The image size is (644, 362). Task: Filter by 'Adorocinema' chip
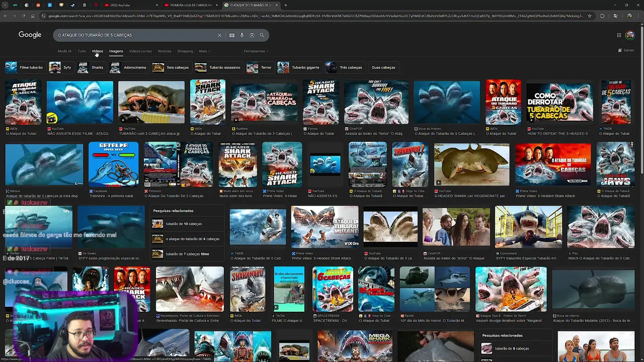click(128, 67)
